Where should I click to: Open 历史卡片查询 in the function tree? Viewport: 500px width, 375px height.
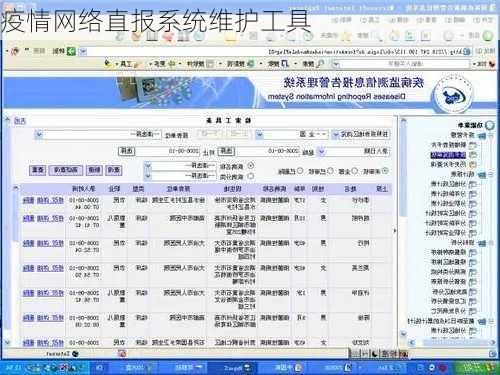(448, 164)
